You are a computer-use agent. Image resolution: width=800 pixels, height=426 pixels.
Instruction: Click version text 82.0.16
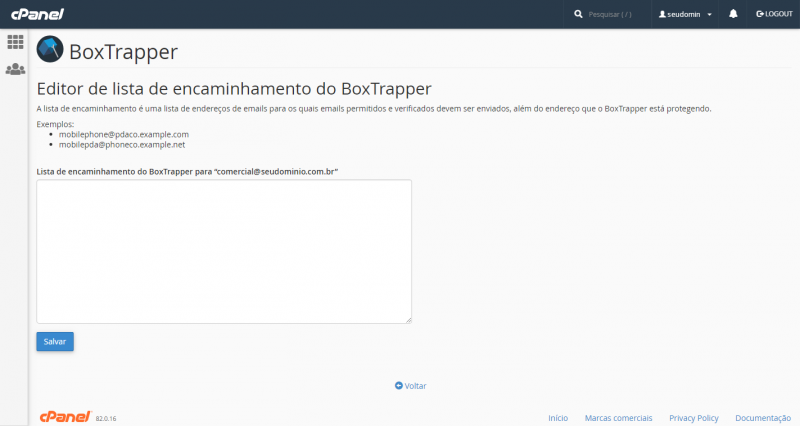pyautogui.click(x=106, y=418)
